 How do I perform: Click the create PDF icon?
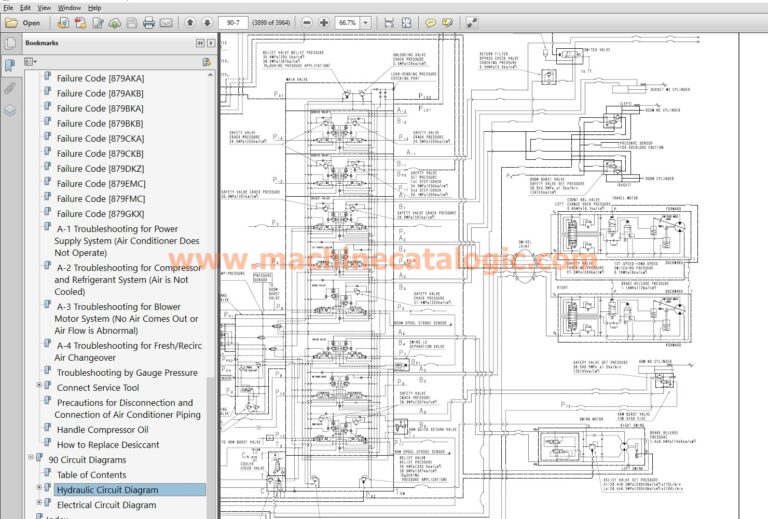coord(80,23)
